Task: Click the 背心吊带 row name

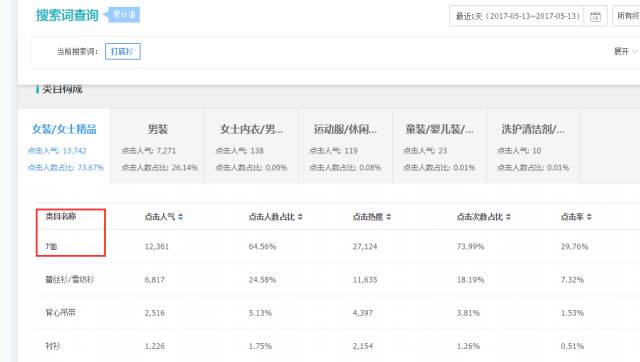Action: tap(60, 313)
